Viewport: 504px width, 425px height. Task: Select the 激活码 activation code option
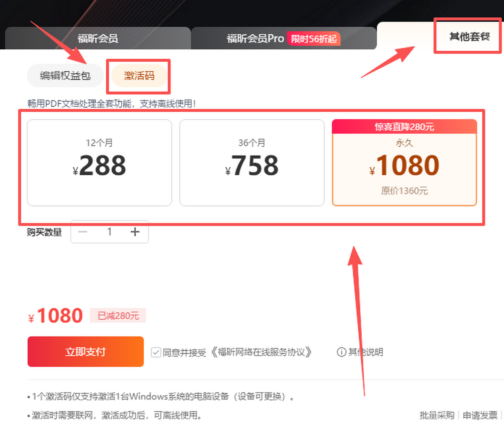point(139,76)
